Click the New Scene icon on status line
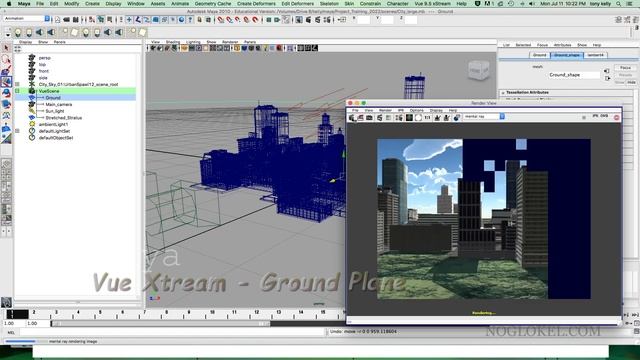 [x=58, y=19]
